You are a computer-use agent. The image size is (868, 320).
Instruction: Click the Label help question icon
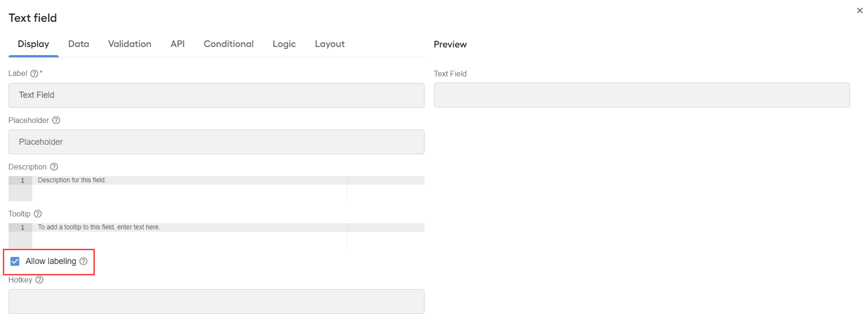click(34, 74)
